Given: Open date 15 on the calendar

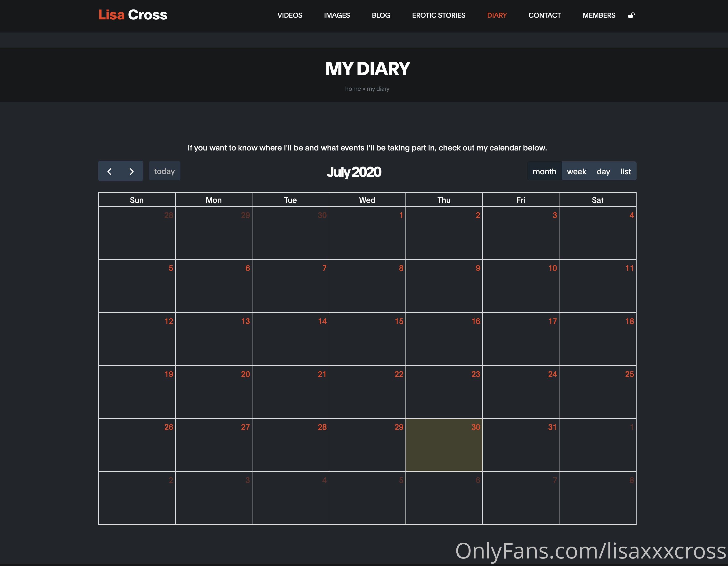Looking at the screenshot, I should point(399,321).
